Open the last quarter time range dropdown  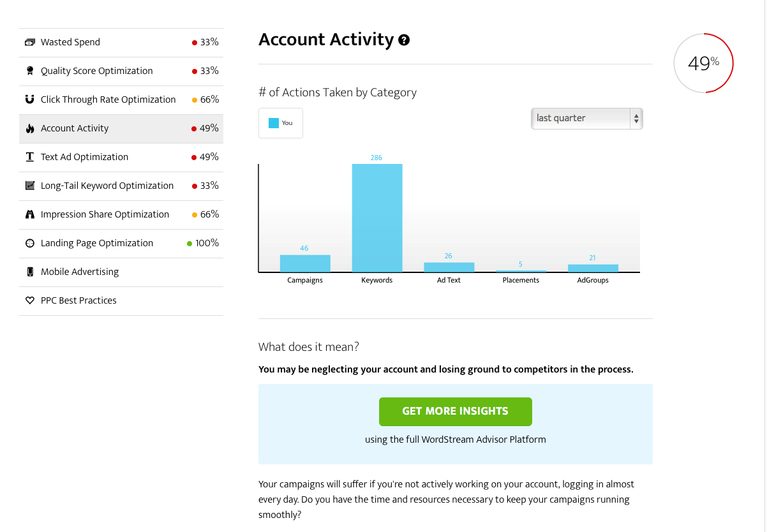[586, 119]
